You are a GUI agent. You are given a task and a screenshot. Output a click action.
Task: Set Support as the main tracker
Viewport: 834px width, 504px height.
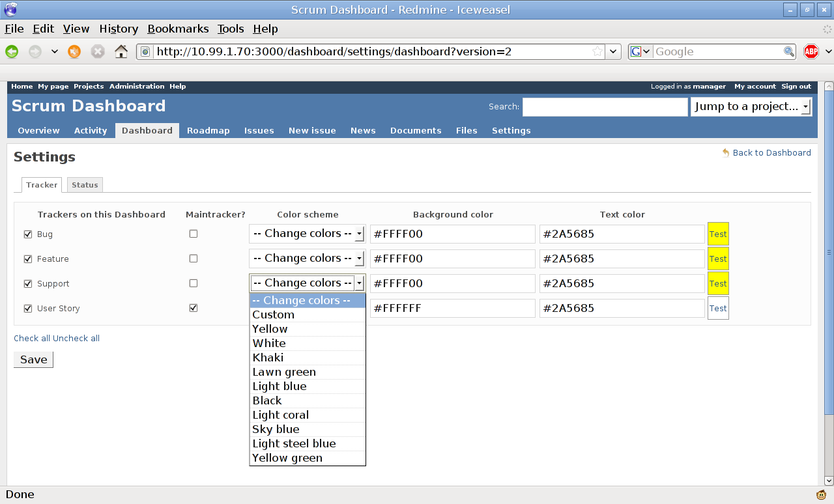click(x=194, y=283)
